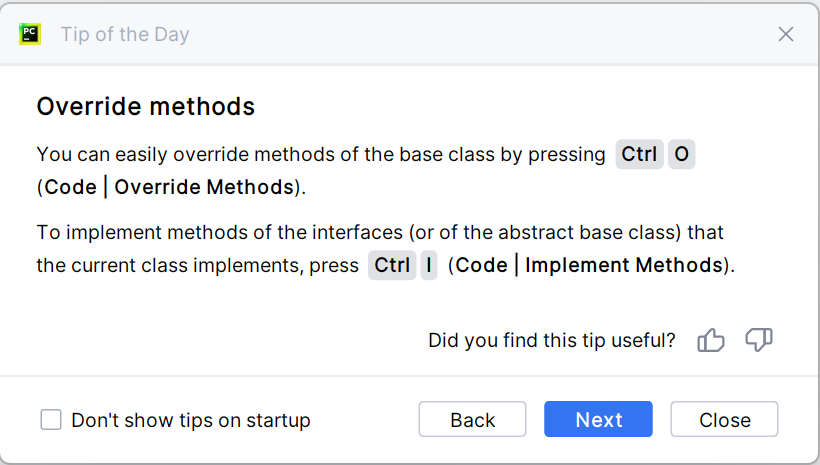Give the tip a thumbs down
Screen dimensions: 820x465
[759, 340]
